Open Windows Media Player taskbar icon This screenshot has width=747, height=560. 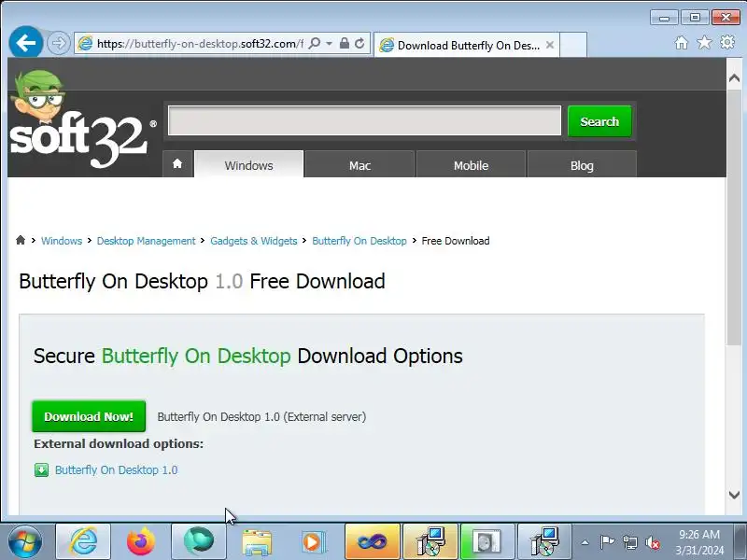314,541
